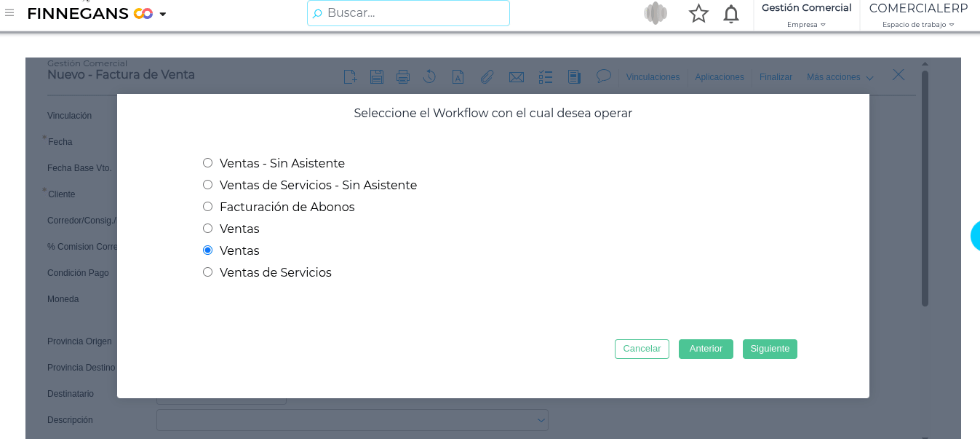This screenshot has height=439, width=980.
Task: Click the Anterior button
Action: coord(706,349)
